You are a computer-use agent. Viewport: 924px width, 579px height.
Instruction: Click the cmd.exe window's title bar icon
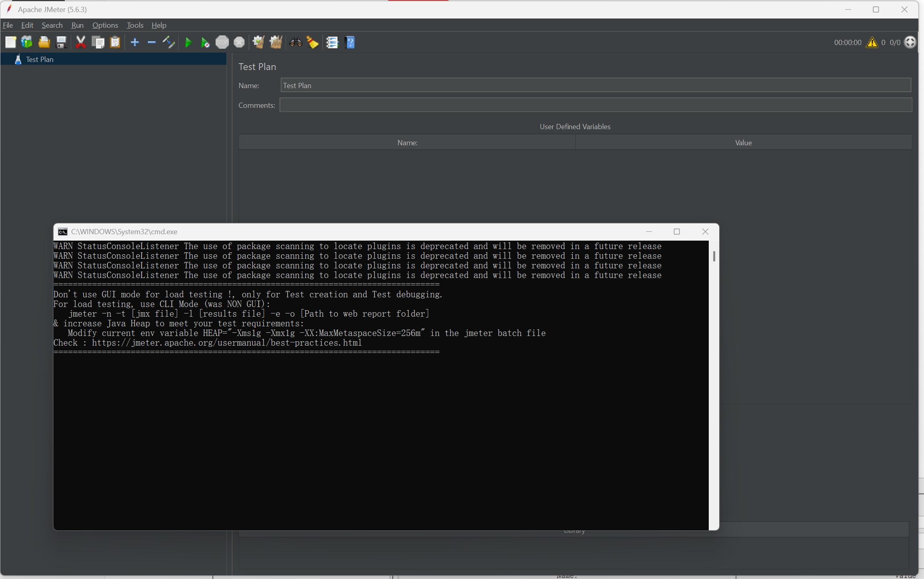point(63,232)
